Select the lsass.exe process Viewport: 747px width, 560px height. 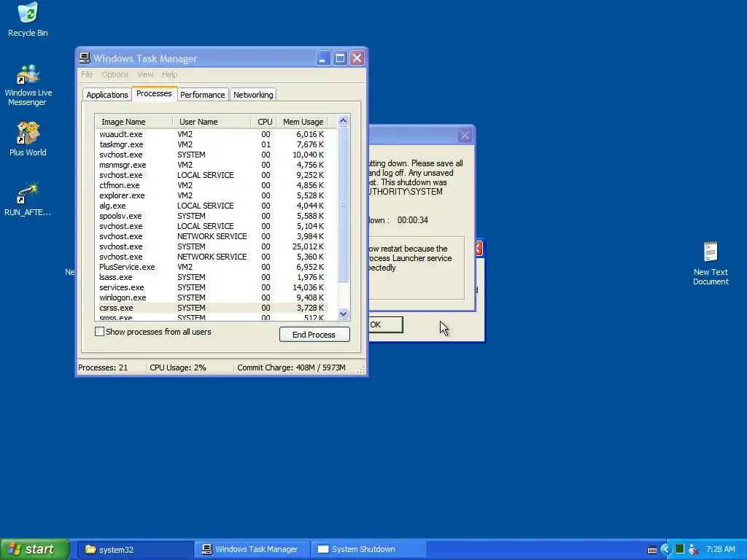(213, 277)
